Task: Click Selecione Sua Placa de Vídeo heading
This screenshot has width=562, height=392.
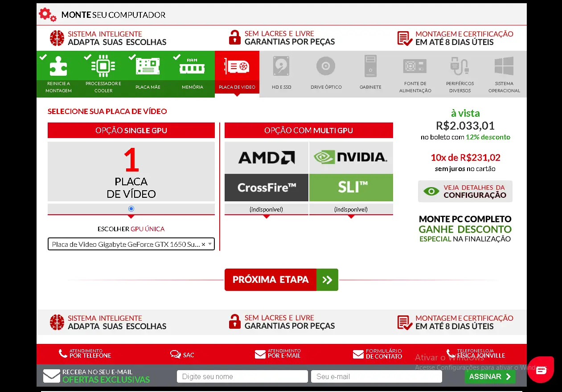Action: [107, 111]
